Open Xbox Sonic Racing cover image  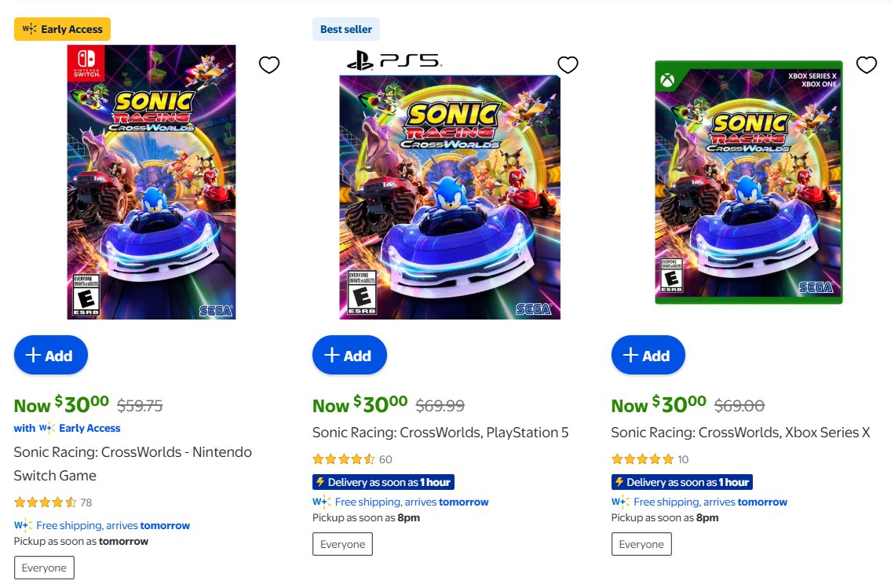click(x=748, y=182)
